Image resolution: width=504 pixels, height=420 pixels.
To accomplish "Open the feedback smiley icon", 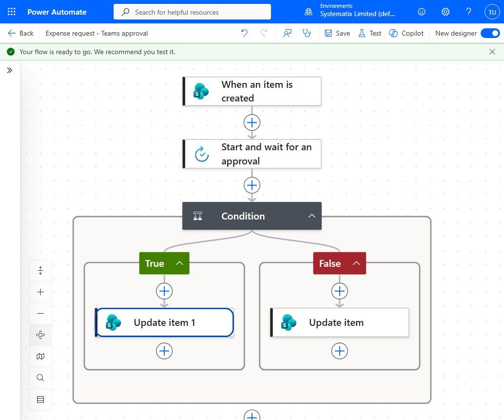I will (x=422, y=12).
